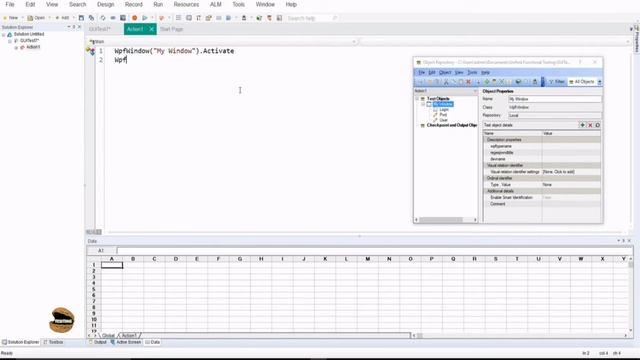
Task: Click column header C in Data table
Action: point(154,259)
